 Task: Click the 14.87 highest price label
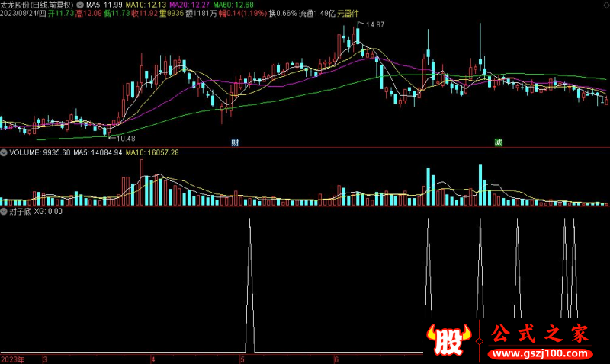pyautogui.click(x=375, y=24)
